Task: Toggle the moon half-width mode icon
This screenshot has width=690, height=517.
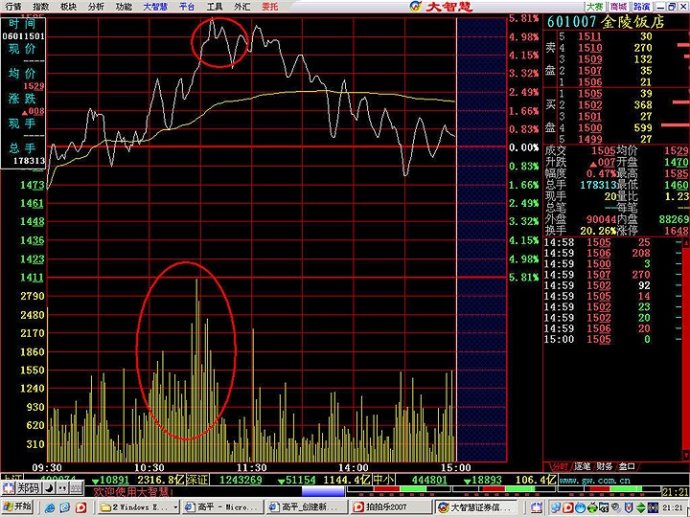Action: [49, 488]
